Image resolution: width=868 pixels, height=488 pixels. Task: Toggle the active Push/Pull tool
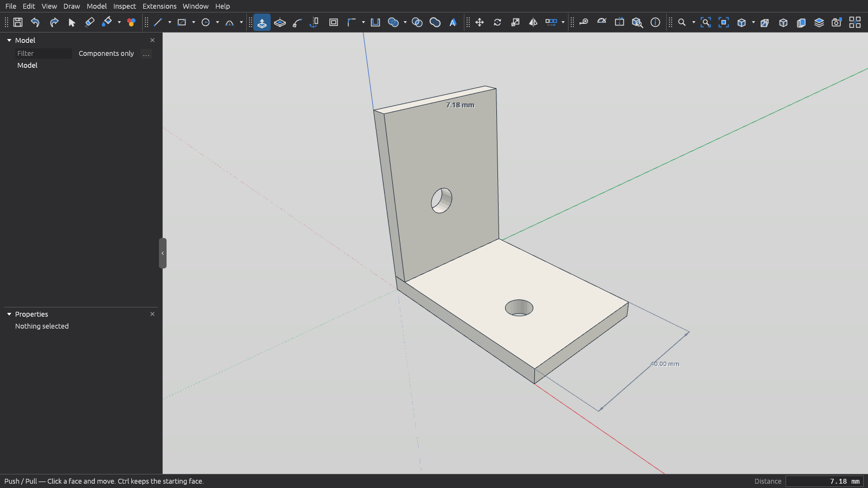point(262,22)
